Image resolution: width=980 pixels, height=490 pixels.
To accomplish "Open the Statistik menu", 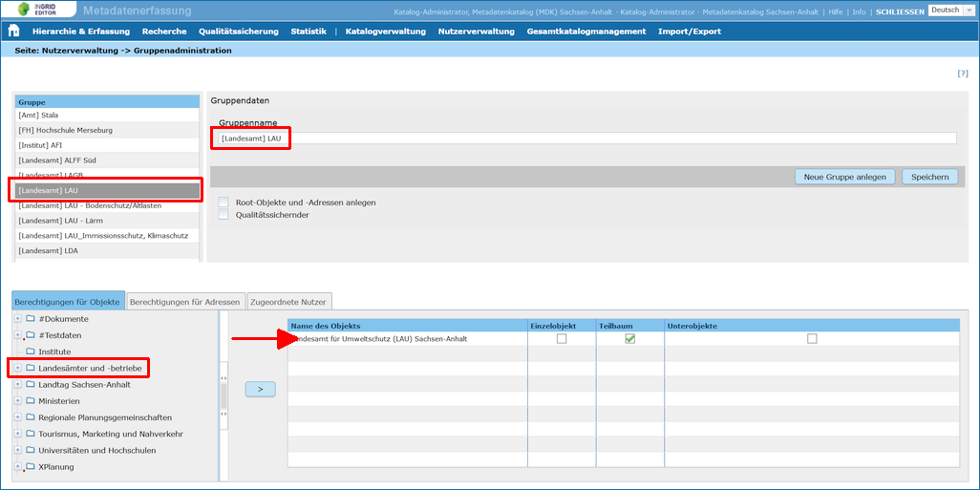I will point(309,32).
